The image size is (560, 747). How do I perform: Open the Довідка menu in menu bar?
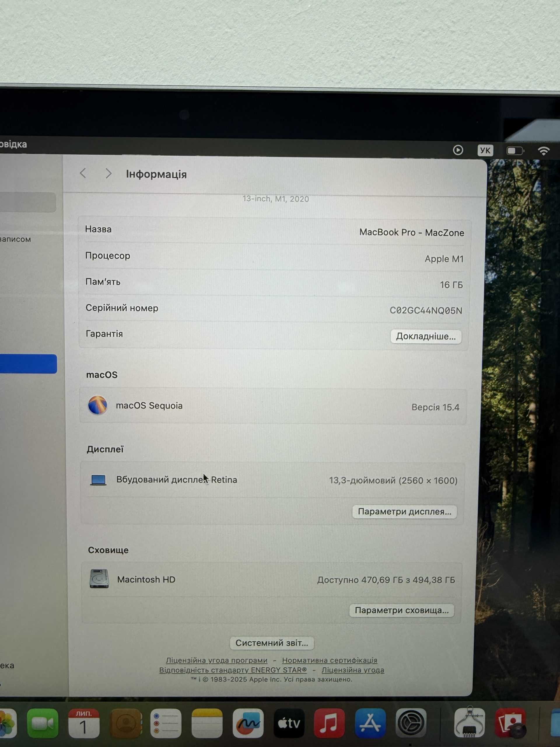tap(13, 144)
